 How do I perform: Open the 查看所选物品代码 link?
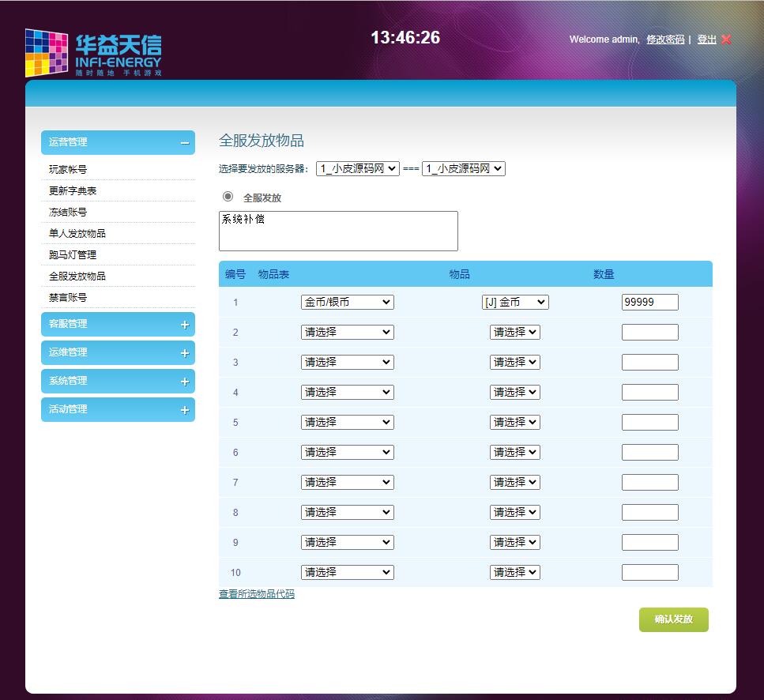pos(256,593)
